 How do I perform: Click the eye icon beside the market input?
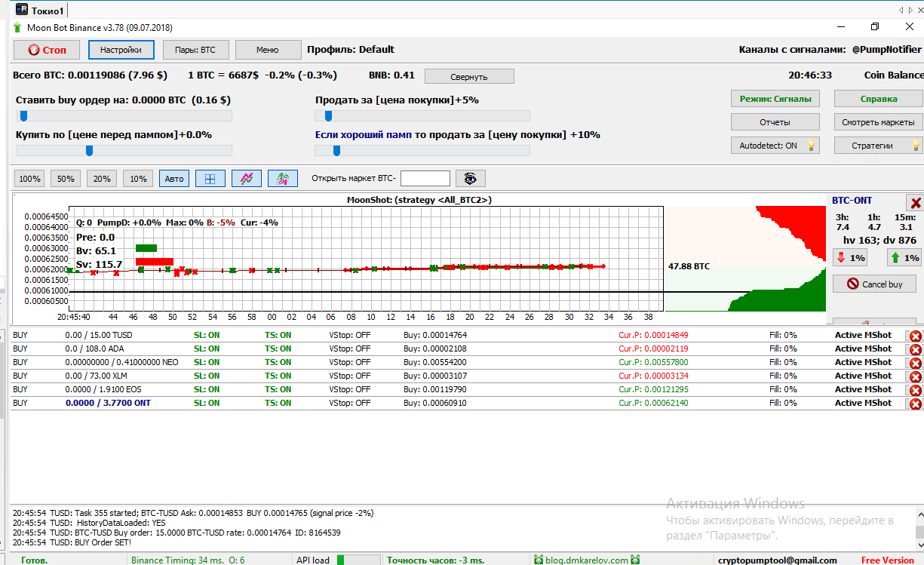(471, 179)
